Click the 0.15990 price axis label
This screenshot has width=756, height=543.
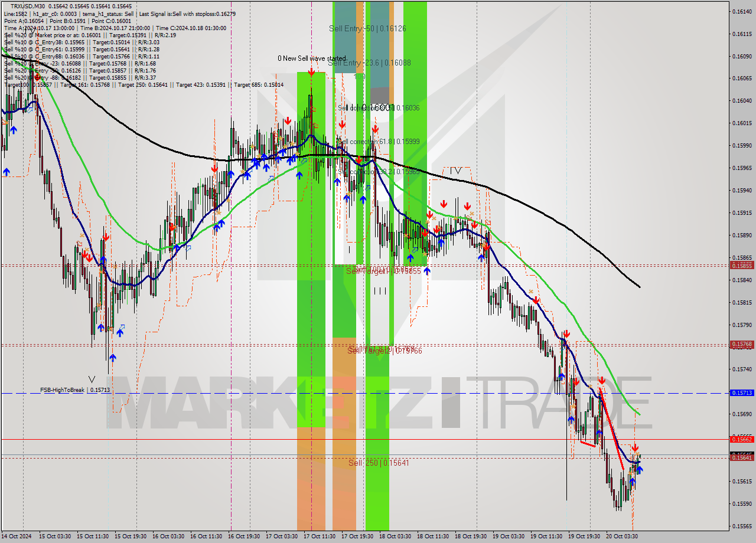pyautogui.click(x=742, y=145)
